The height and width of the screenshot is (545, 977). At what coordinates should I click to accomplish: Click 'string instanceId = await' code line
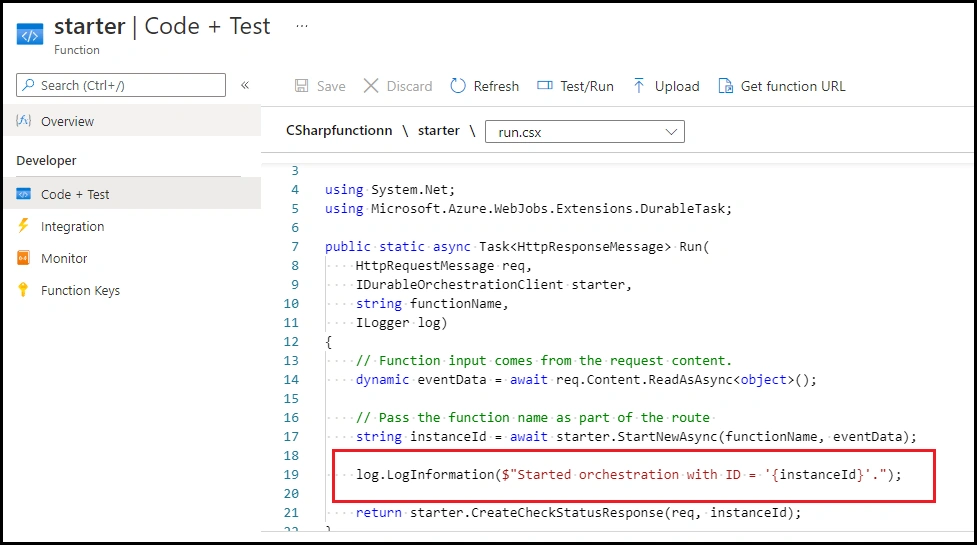pos(636,437)
